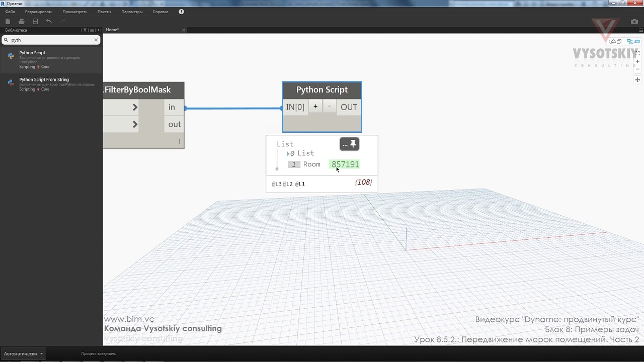Click into the library search box containing 'pyth'
The image size is (644, 362).
coord(51,40)
